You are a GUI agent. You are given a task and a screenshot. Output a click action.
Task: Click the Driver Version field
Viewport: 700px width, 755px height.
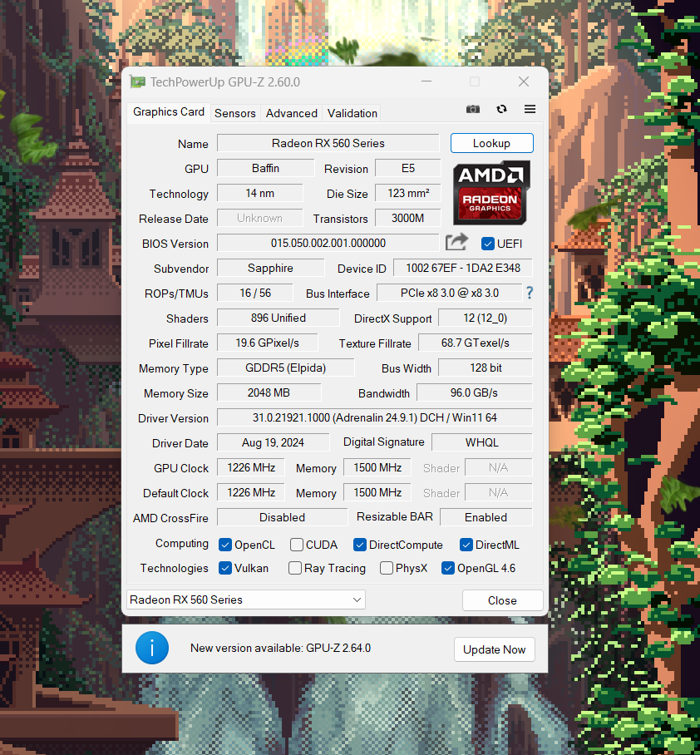coord(375,417)
